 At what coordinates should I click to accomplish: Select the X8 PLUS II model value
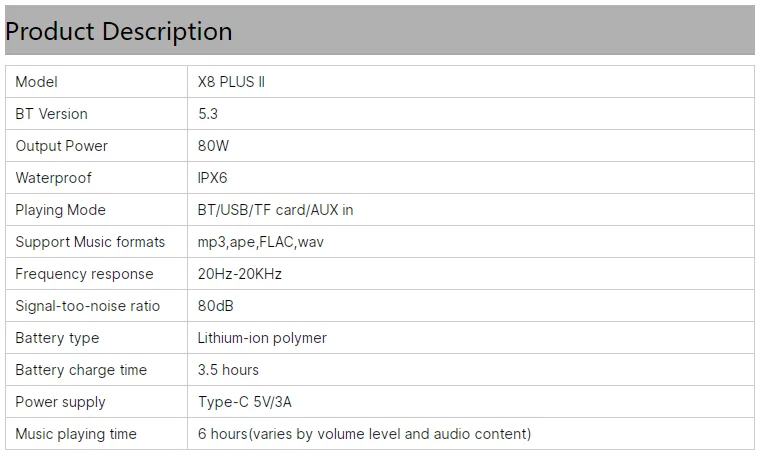232,82
